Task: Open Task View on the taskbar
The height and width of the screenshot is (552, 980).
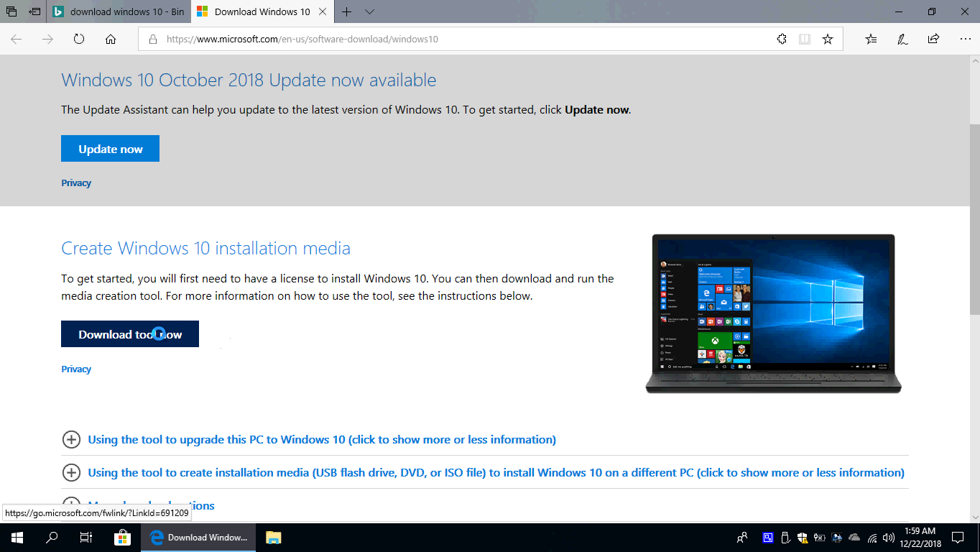Action: (x=85, y=538)
